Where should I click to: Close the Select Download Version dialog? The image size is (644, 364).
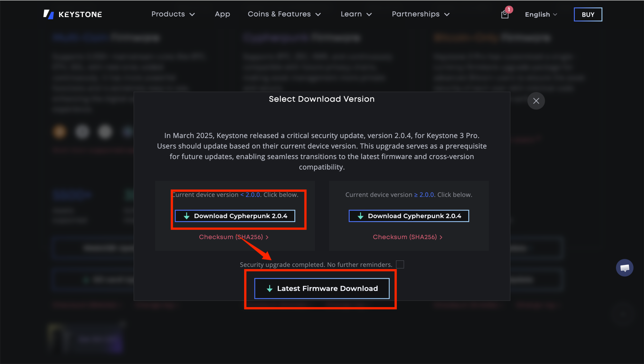[536, 101]
